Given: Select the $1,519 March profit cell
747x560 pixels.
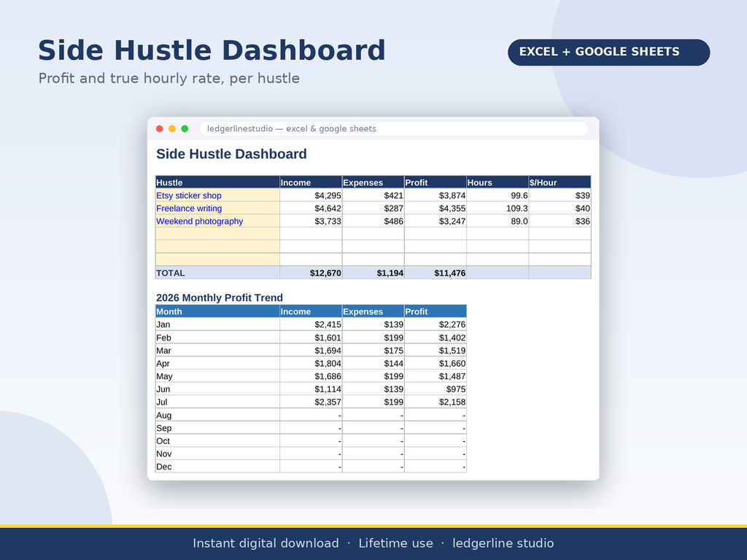Looking at the screenshot, I should click(x=436, y=351).
